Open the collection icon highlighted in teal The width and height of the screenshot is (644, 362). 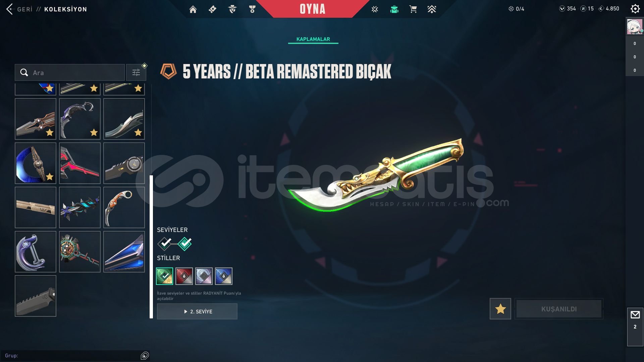(394, 9)
